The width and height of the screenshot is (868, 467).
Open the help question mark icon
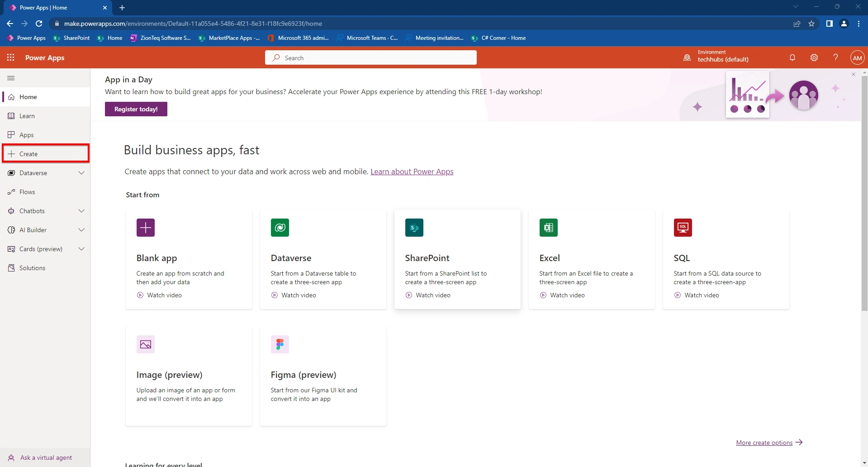[836, 57]
